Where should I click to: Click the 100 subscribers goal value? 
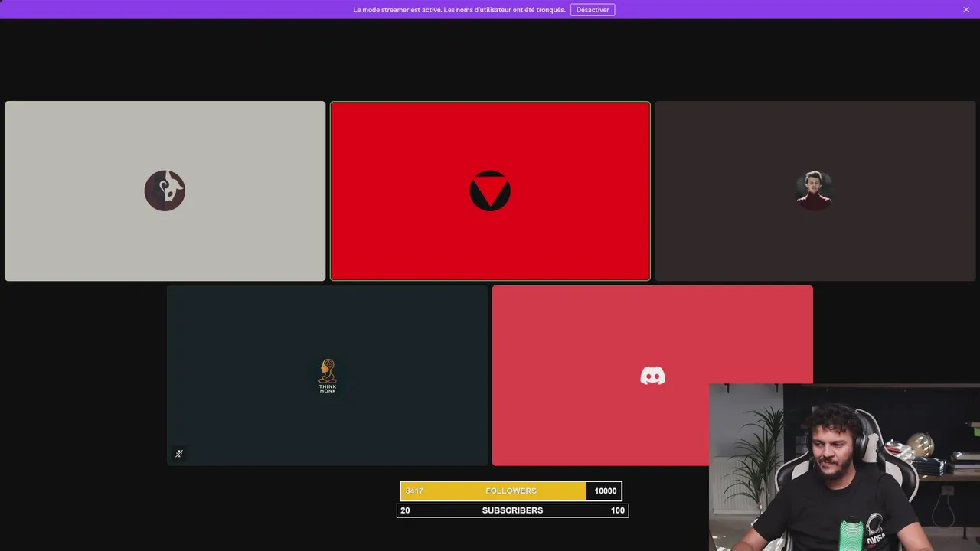[617, 510]
